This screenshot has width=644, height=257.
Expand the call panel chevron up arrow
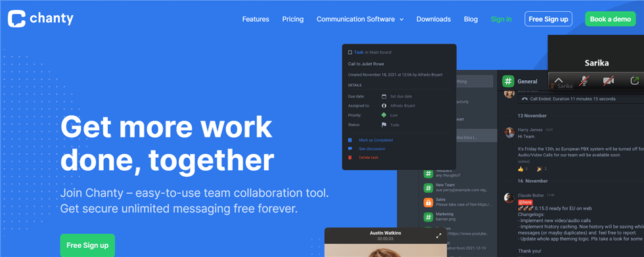coord(558,80)
